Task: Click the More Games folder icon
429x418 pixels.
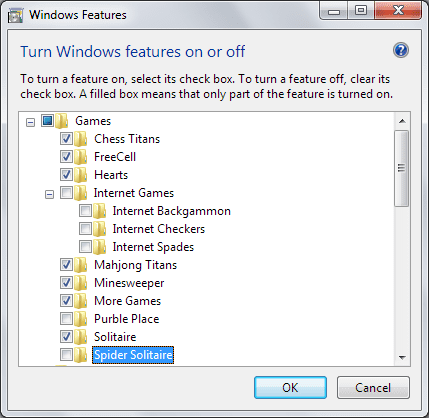Action: 81,301
